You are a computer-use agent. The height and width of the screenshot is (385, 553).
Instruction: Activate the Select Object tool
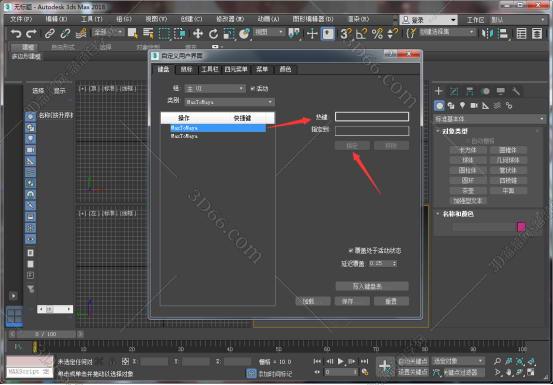pyautogui.click(x=133, y=34)
